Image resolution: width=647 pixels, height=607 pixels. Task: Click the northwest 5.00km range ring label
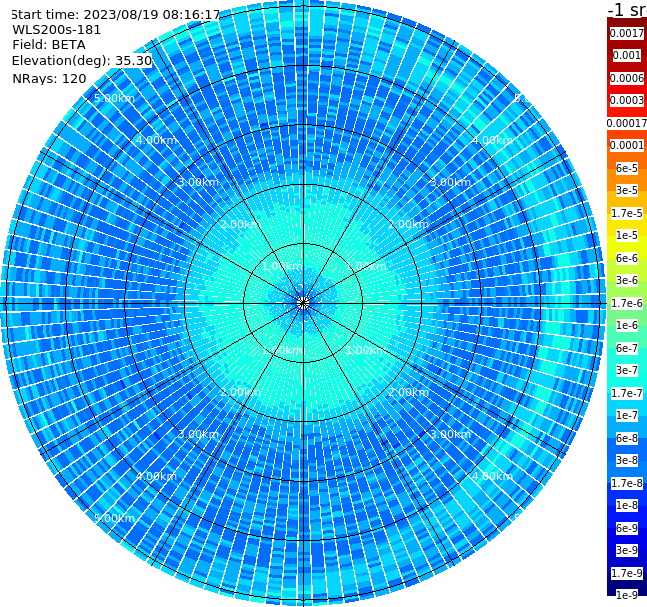pyautogui.click(x=114, y=98)
